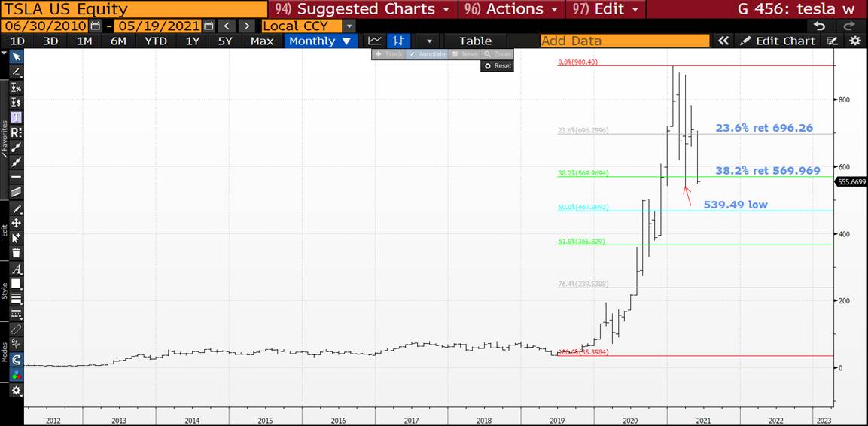Toggle Annotate mode
This screenshot has width=868, height=426.
(x=428, y=54)
